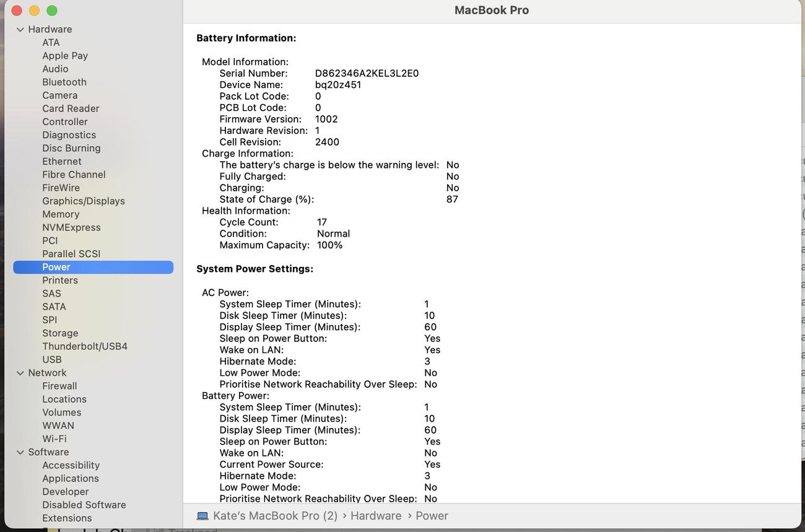Screen dimensions: 805x532
Task: Select Locations under Network
Action: tap(64, 399)
